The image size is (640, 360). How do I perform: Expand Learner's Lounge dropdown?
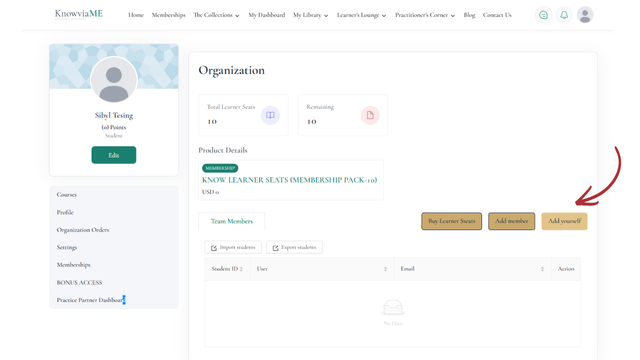(361, 15)
